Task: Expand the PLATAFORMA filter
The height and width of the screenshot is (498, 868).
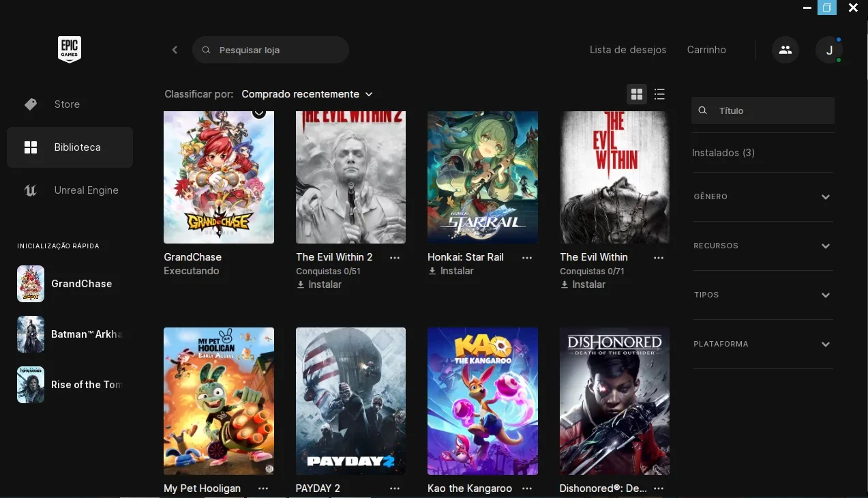Action: pyautogui.click(x=762, y=344)
